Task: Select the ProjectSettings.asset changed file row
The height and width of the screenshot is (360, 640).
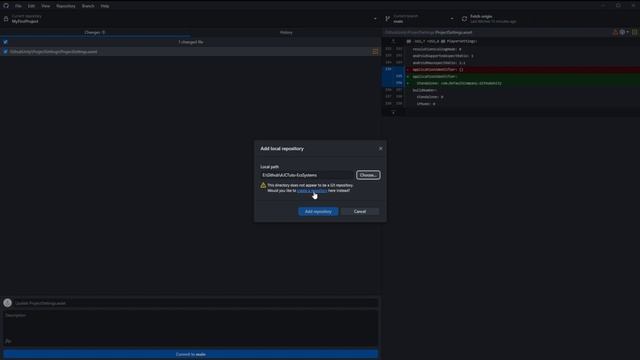Action: 191,52
